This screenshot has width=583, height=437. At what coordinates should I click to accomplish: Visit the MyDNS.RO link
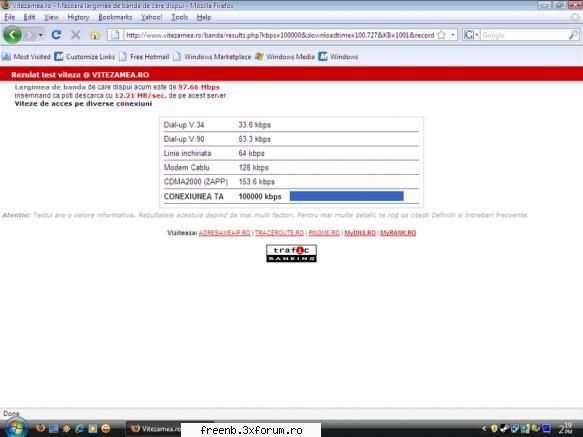pyautogui.click(x=360, y=233)
